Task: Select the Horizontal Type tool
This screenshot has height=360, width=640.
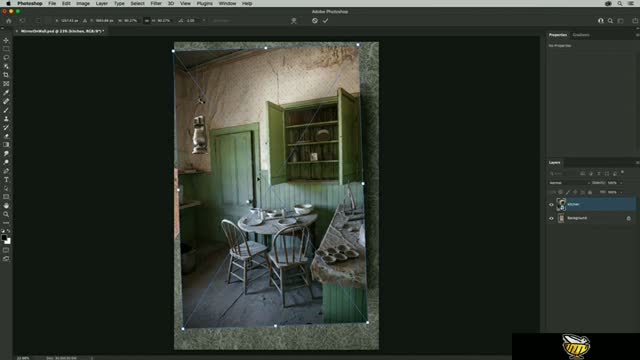Action: click(x=6, y=180)
